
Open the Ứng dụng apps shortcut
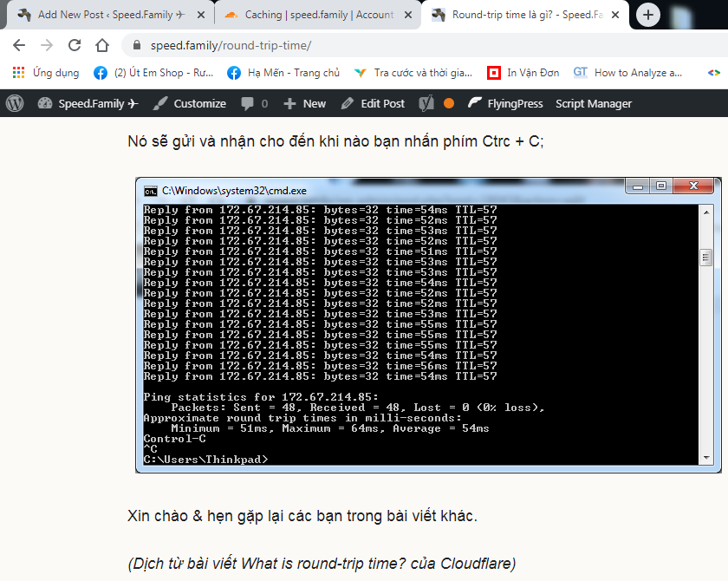point(46,73)
